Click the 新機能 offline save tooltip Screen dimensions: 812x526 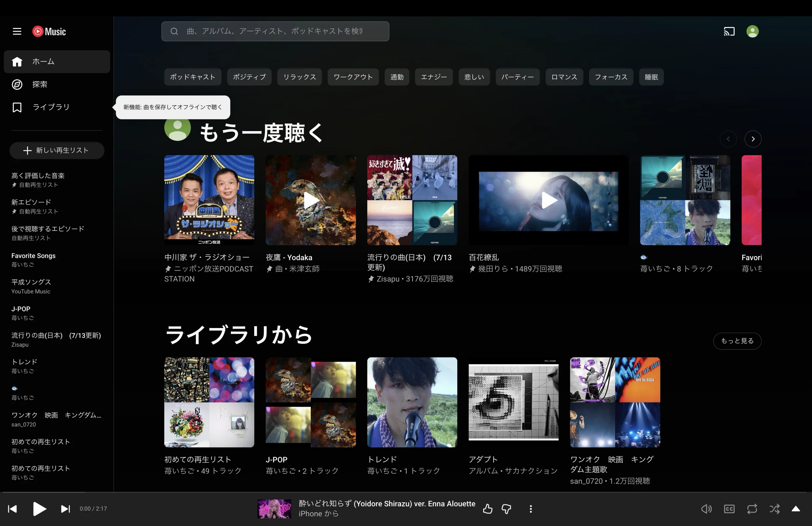coord(173,107)
